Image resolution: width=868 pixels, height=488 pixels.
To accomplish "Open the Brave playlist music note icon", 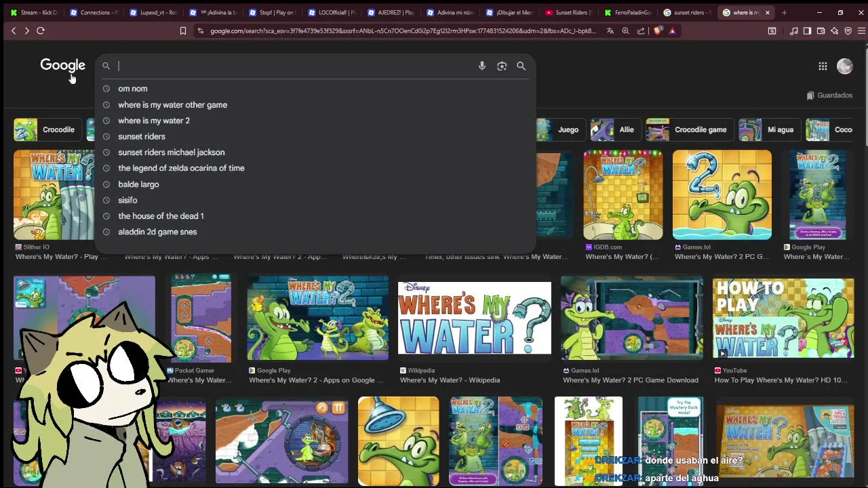I will click(794, 30).
